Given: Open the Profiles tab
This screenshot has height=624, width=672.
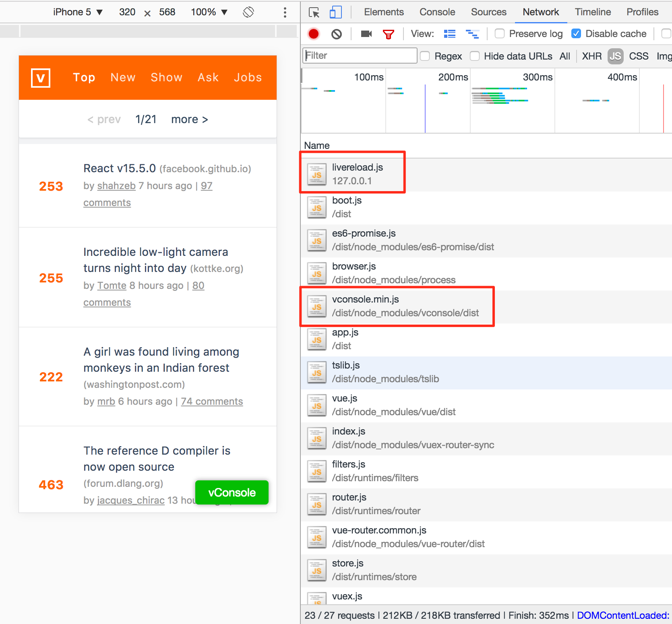Looking at the screenshot, I should (642, 12).
